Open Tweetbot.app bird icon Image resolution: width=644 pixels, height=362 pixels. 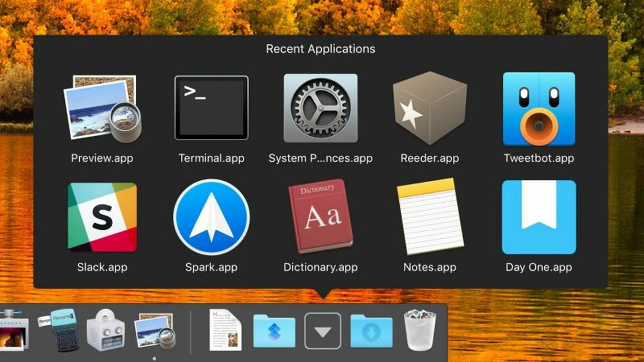(539, 109)
